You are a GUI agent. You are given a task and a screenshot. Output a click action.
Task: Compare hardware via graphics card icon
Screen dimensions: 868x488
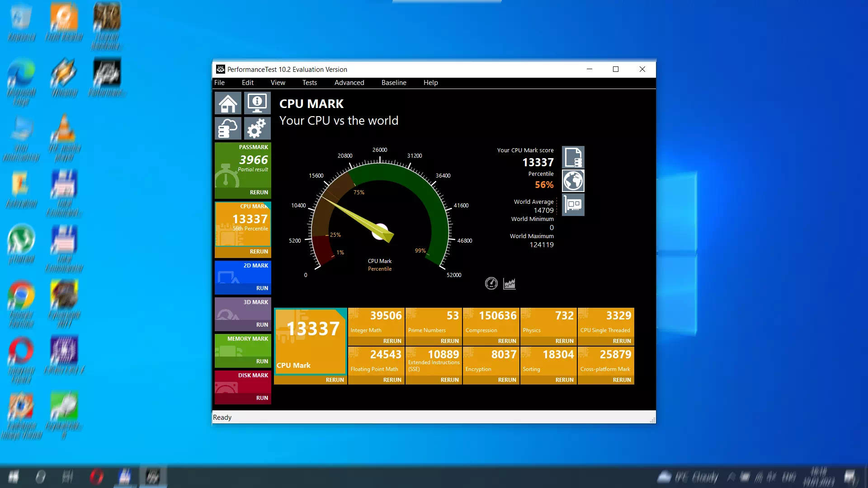point(573,205)
